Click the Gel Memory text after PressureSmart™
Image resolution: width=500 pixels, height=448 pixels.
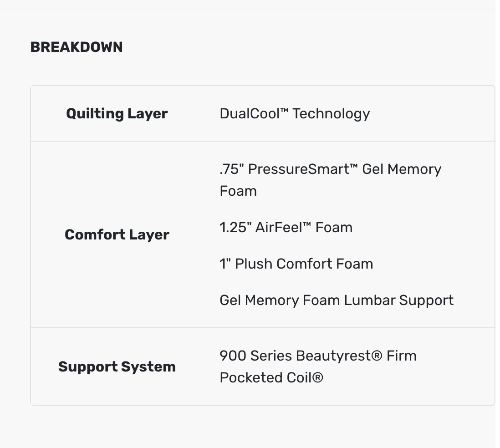402,169
